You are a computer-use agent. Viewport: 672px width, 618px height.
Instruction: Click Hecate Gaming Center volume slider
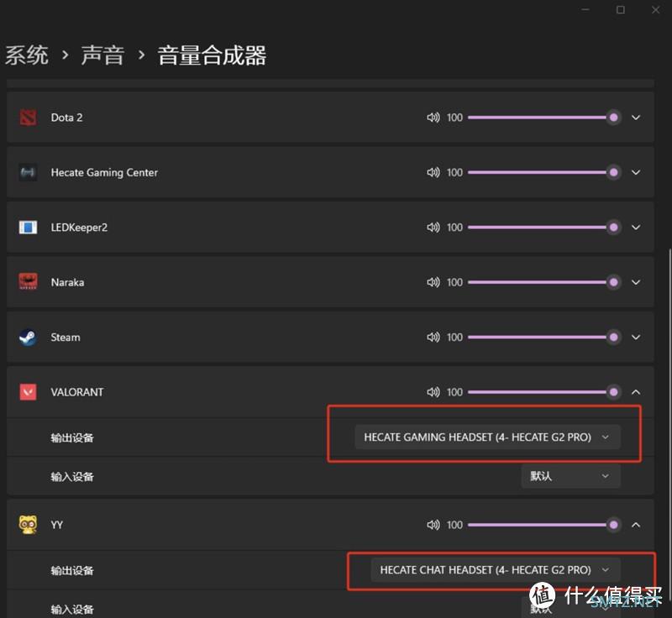pos(543,172)
